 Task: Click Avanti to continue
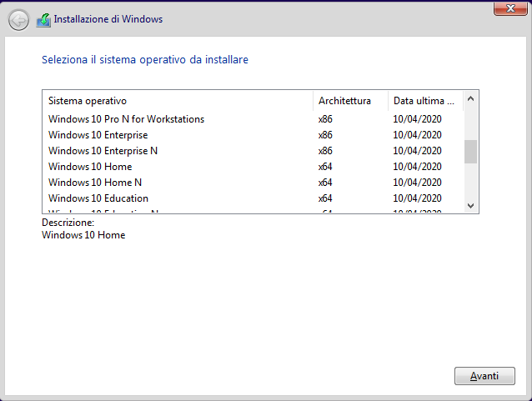click(484, 376)
